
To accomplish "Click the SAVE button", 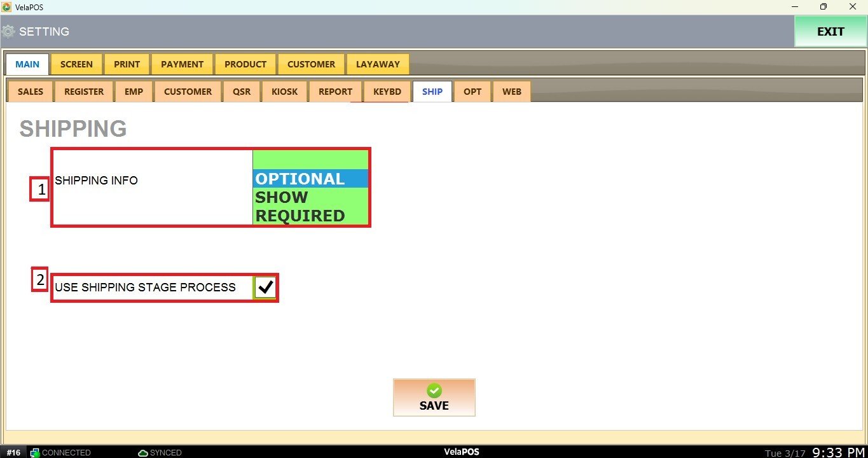I will pyautogui.click(x=434, y=398).
